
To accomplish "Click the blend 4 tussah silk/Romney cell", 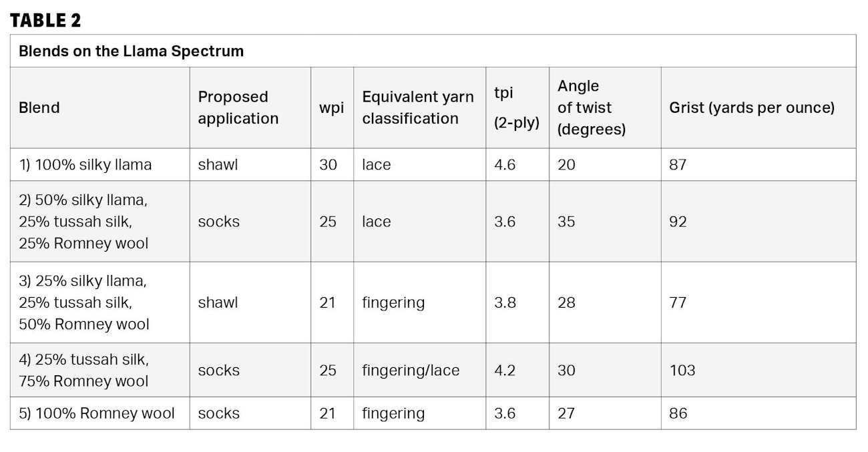I will [x=83, y=370].
